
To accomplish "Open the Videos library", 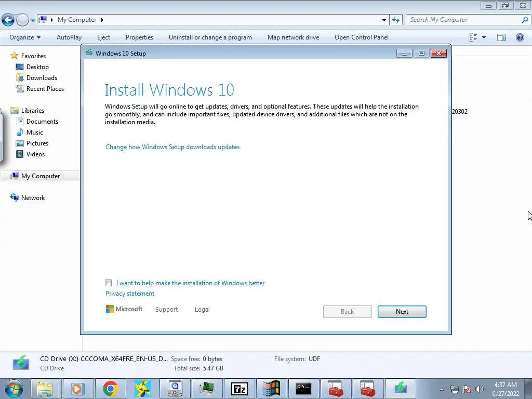I will coord(35,154).
